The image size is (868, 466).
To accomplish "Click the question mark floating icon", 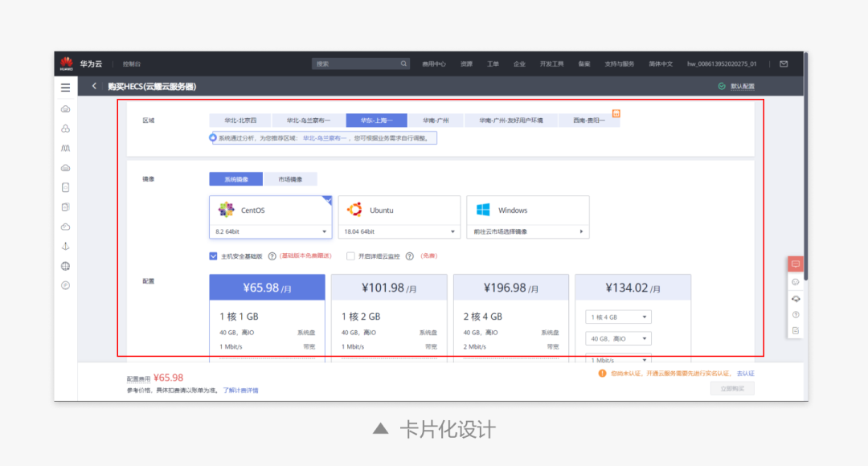I will pos(796,315).
